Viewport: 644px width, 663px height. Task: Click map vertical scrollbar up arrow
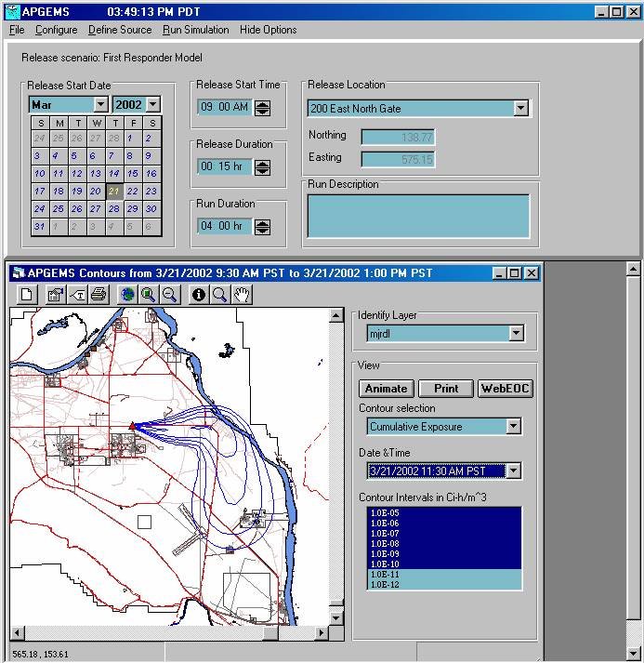[336, 315]
